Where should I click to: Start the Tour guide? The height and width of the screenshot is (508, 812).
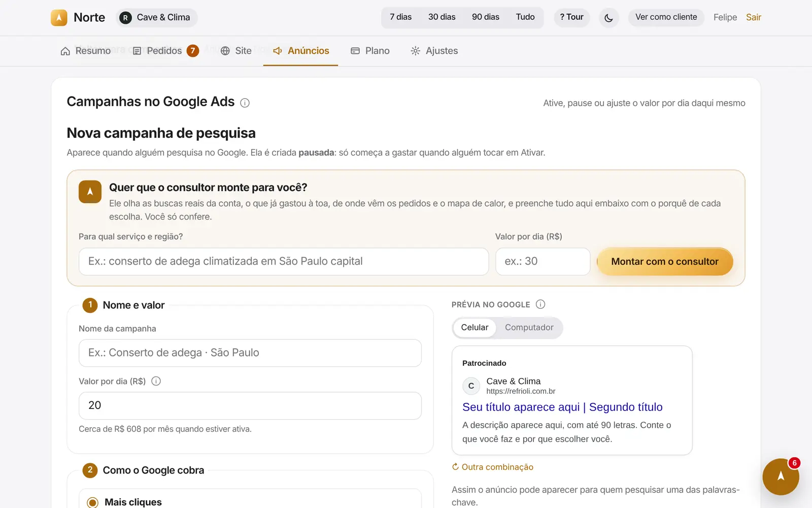coord(571,17)
